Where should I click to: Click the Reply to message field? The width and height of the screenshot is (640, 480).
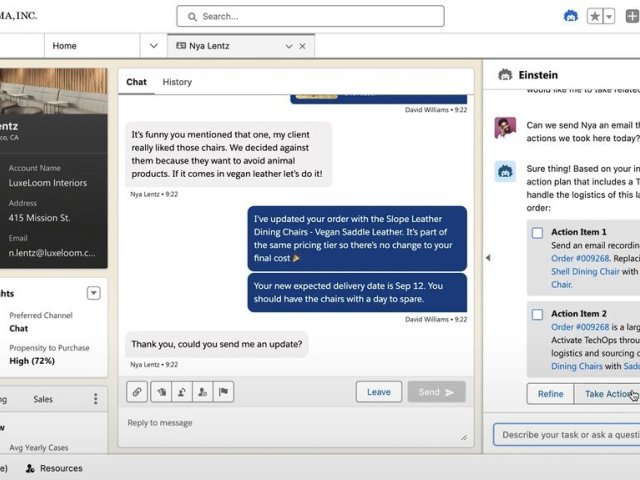tap(296, 427)
